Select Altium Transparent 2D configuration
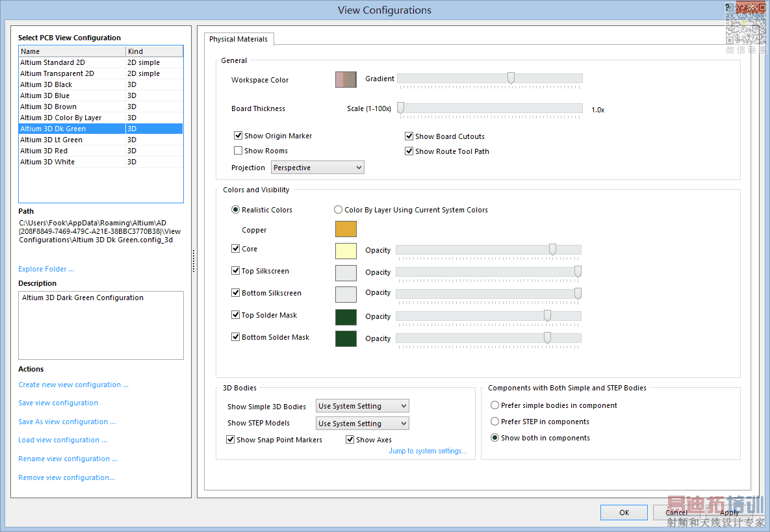Image resolution: width=770 pixels, height=532 pixels. (x=101, y=73)
